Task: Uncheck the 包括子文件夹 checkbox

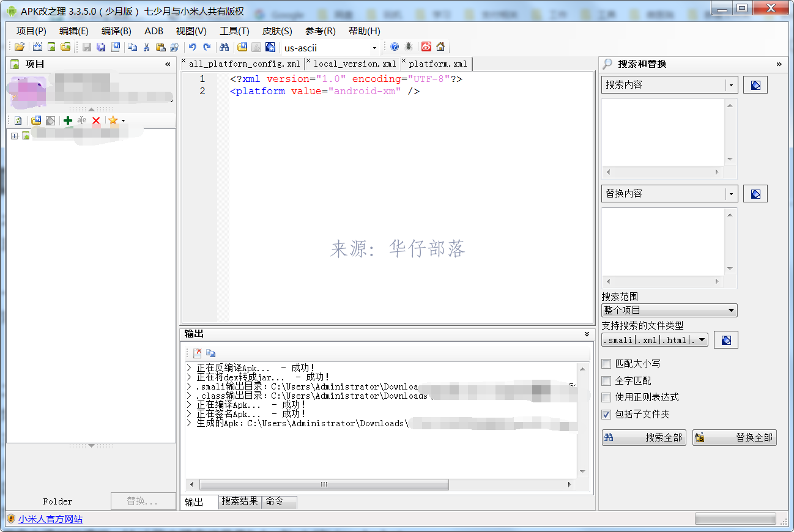Action: click(x=606, y=415)
